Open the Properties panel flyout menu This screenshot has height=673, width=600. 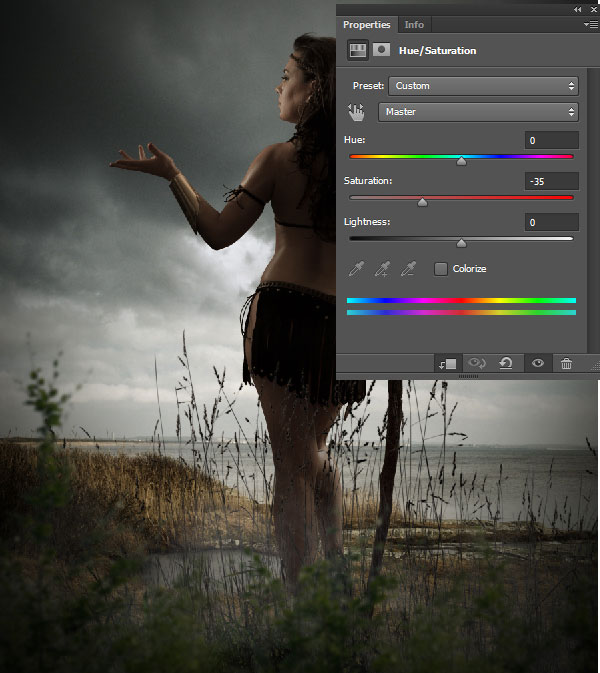click(x=591, y=25)
